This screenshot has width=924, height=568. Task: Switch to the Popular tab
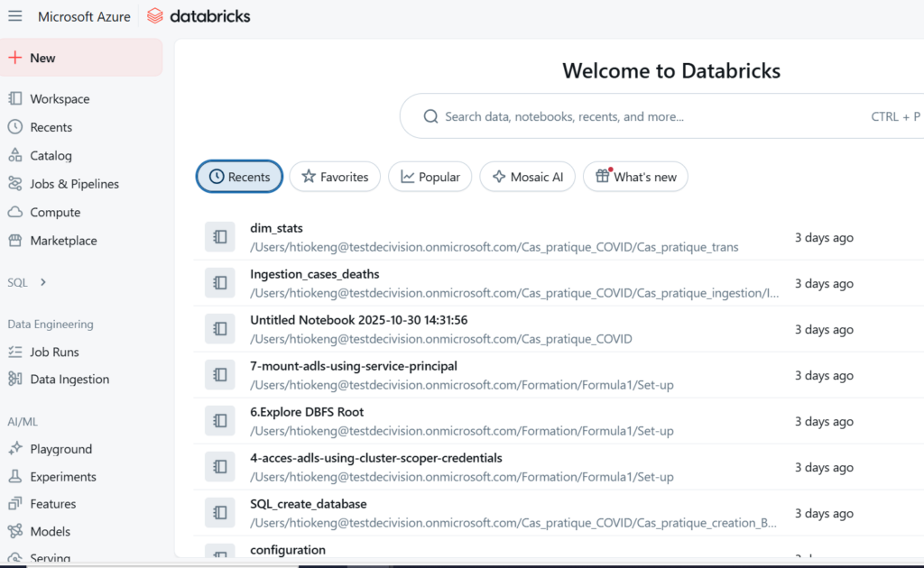[430, 177]
